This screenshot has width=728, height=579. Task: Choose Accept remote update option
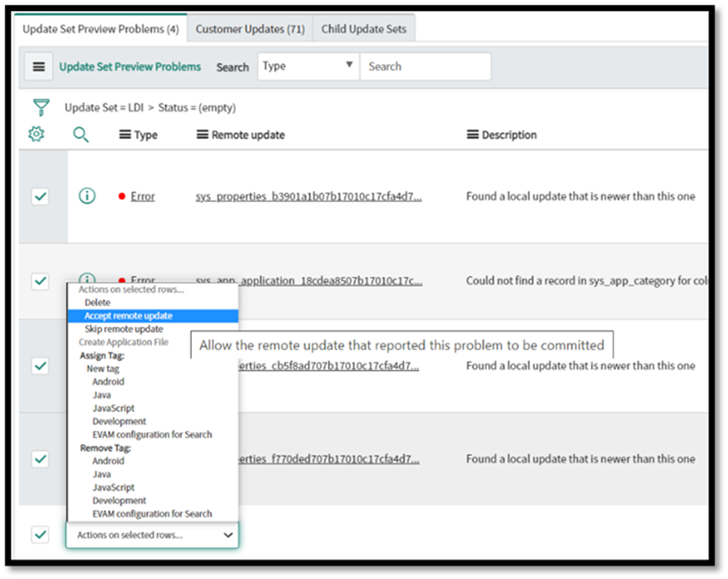point(128,316)
